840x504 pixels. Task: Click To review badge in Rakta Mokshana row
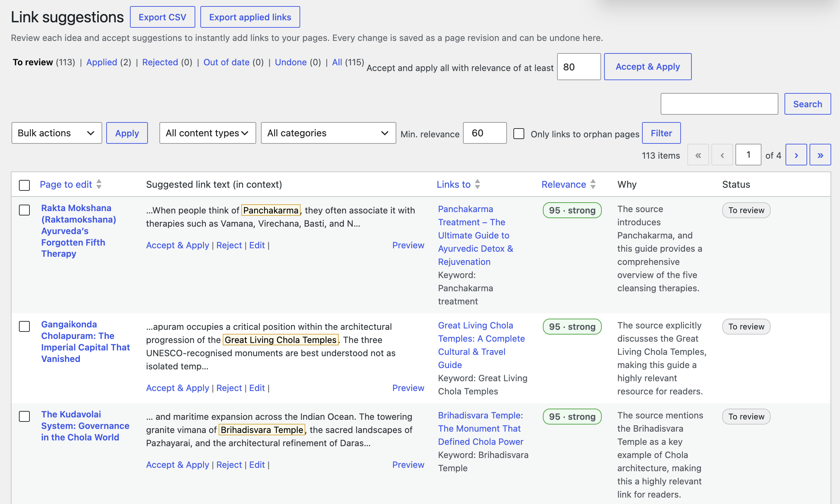[x=746, y=210]
